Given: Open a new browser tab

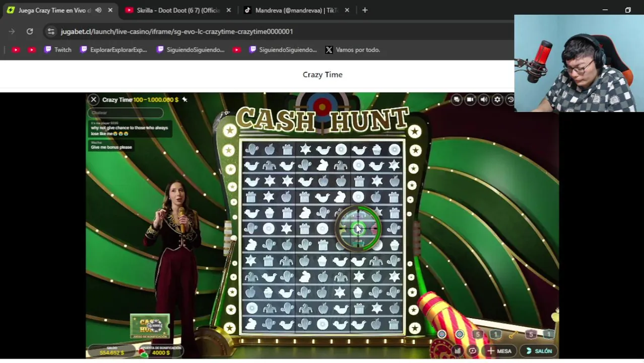Looking at the screenshot, I should (x=365, y=10).
